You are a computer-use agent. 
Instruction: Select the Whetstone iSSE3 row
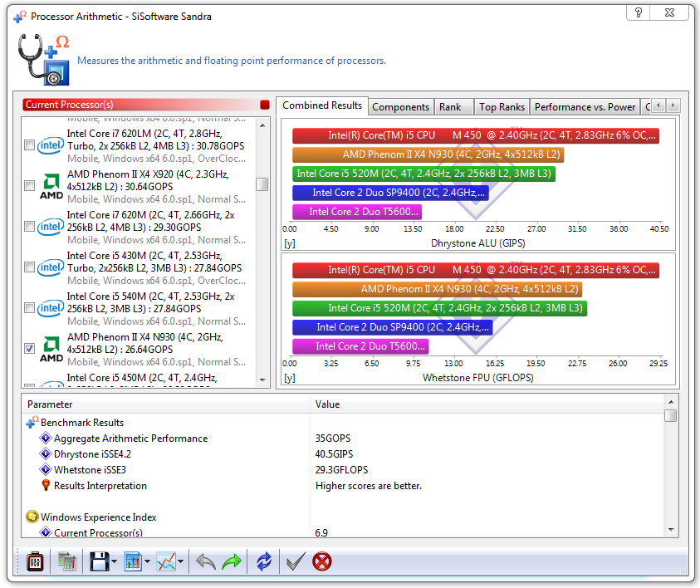344,470
